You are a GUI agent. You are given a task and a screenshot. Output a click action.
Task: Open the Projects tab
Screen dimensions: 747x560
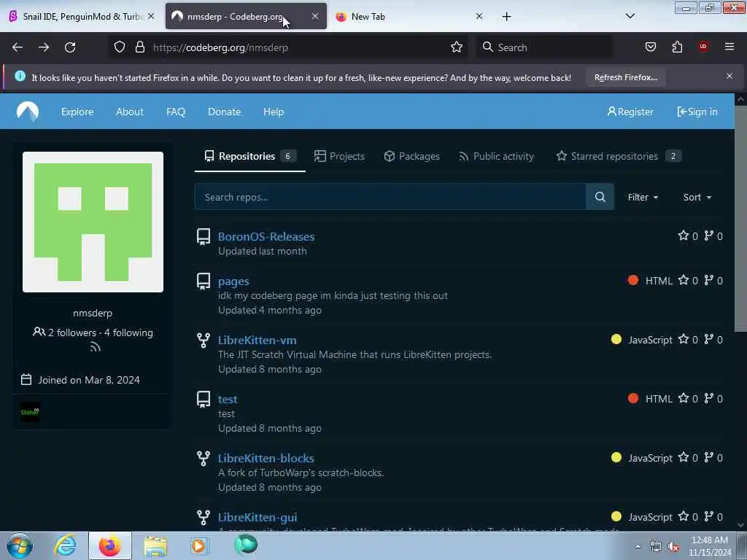coord(339,156)
